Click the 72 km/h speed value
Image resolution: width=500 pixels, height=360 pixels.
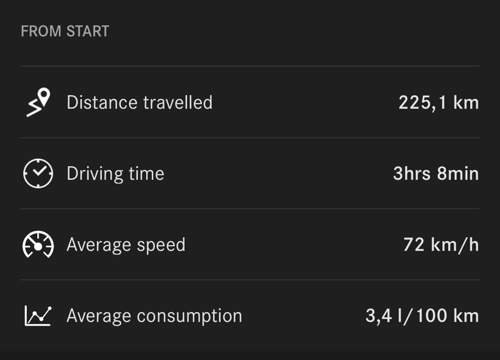441,245
